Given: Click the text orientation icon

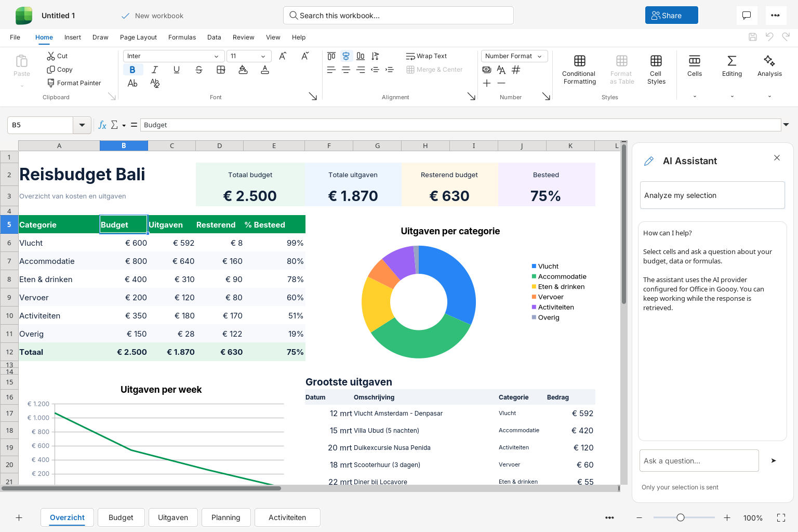Looking at the screenshot, I should click(375, 56).
